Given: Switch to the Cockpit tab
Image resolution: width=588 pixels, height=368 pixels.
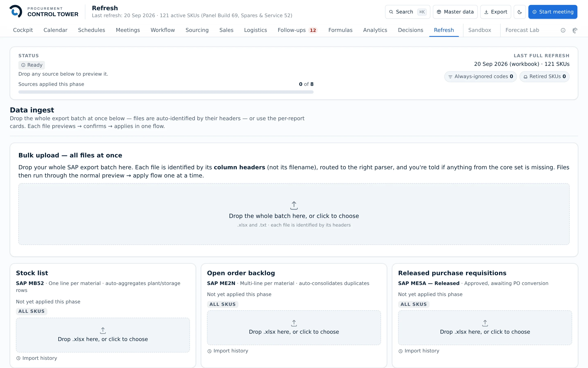Looking at the screenshot, I should (23, 30).
